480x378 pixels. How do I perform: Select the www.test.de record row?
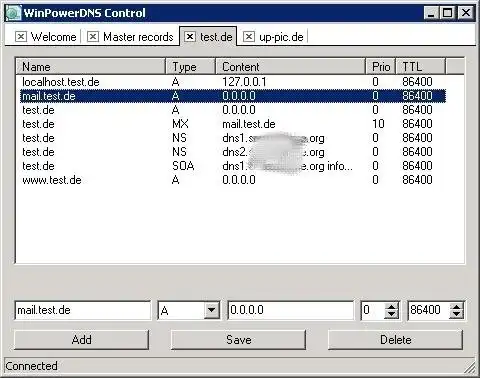[233, 180]
